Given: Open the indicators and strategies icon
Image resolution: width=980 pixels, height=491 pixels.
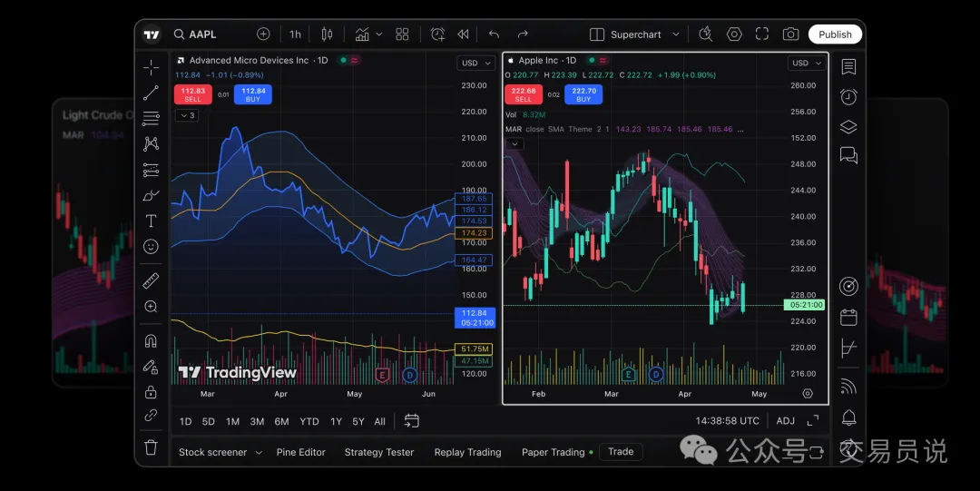Looking at the screenshot, I should (362, 34).
